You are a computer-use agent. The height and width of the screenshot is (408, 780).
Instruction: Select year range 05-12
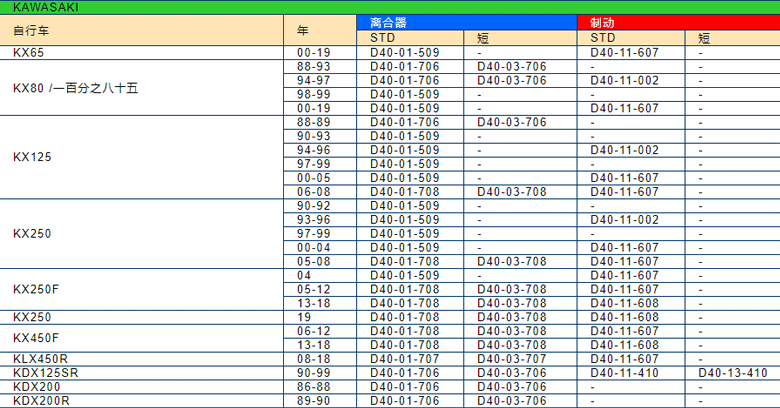coord(314,289)
